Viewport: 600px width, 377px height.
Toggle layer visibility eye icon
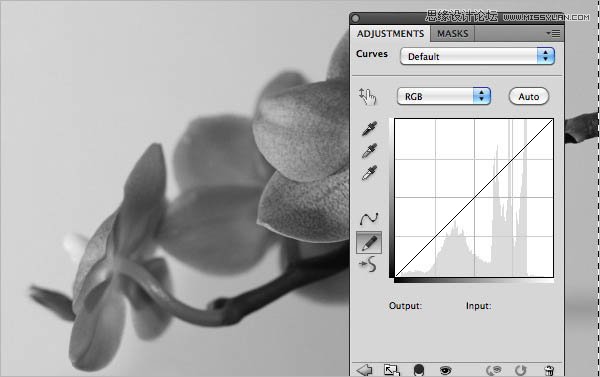pyautogui.click(x=445, y=370)
